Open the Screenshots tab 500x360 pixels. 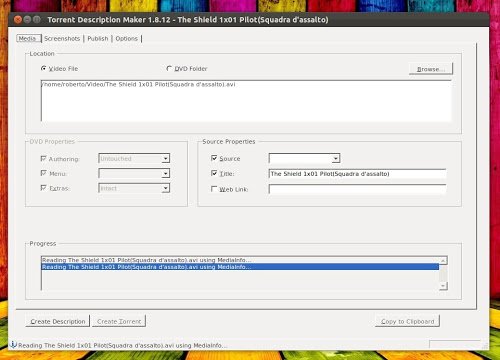pyautogui.click(x=62, y=38)
